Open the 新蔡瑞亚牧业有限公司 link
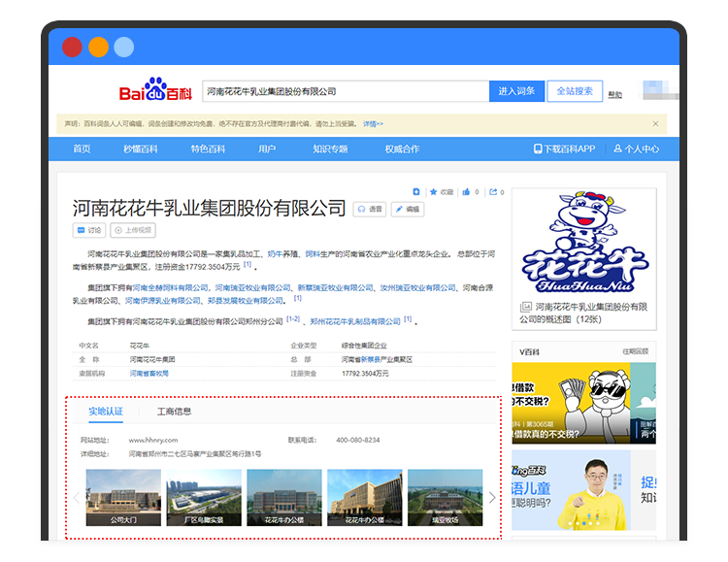Viewport: 728px width, 562px height. (335, 288)
